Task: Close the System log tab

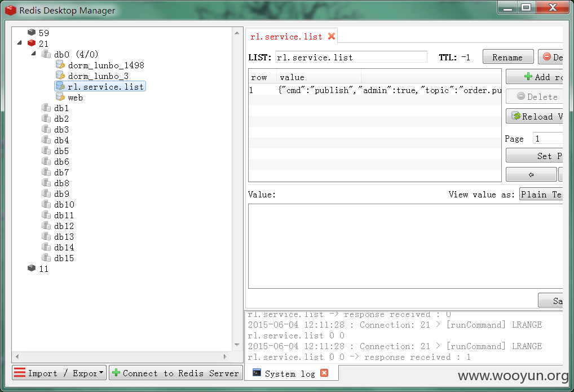Action: 324,373
